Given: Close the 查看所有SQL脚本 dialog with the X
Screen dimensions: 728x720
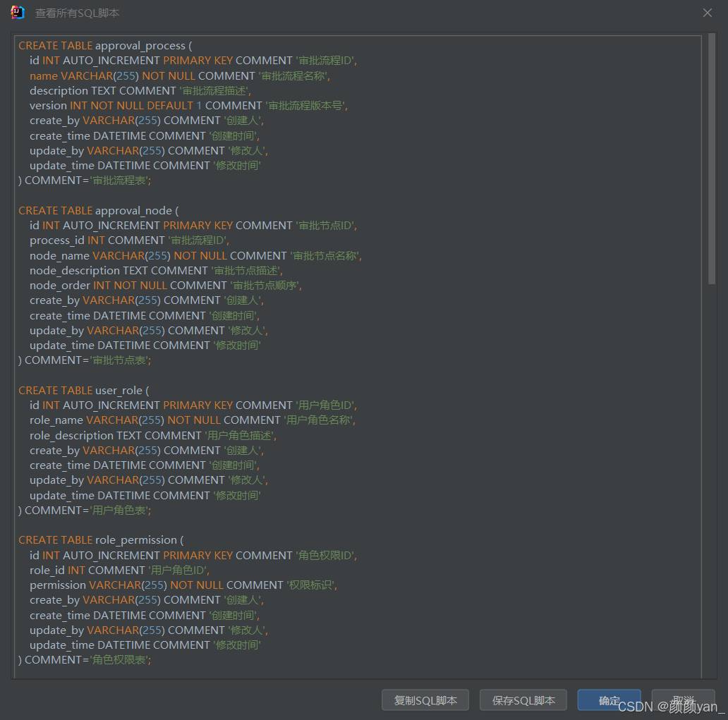Looking at the screenshot, I should coord(708,13).
